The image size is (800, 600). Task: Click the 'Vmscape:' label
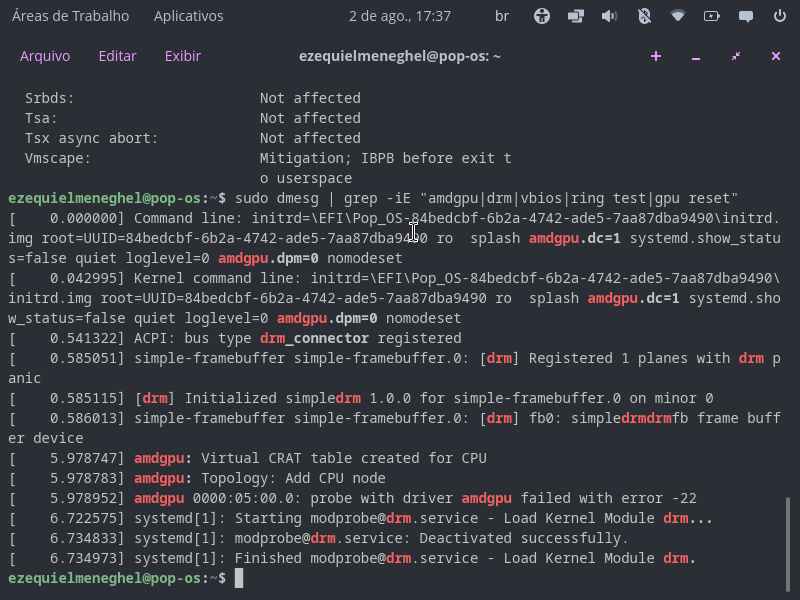tap(58, 158)
